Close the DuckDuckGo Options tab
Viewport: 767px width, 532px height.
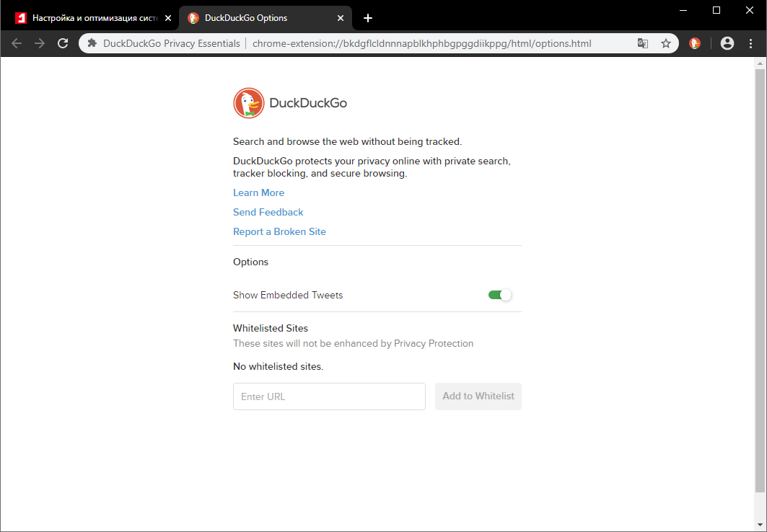tap(341, 18)
